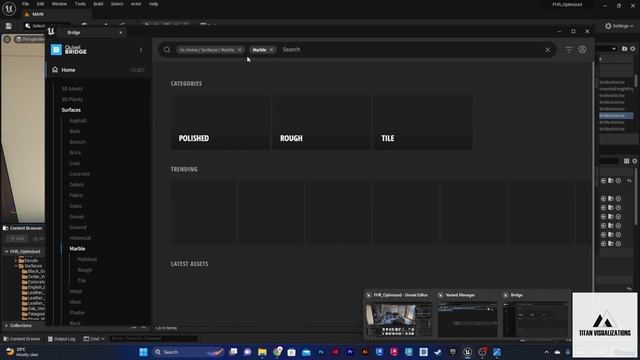Open the Asphalt surfaces subcategory
The image size is (640, 360).
coord(78,121)
